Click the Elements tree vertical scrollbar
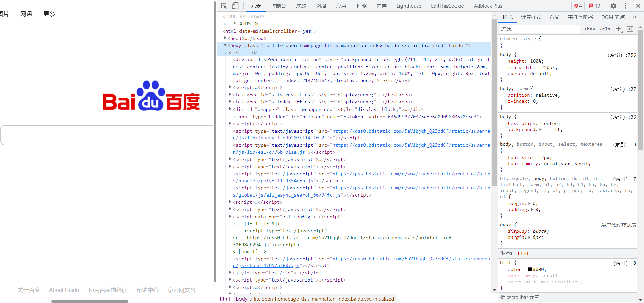Image resolution: width=644 pixels, height=303 pixels. (x=494, y=102)
